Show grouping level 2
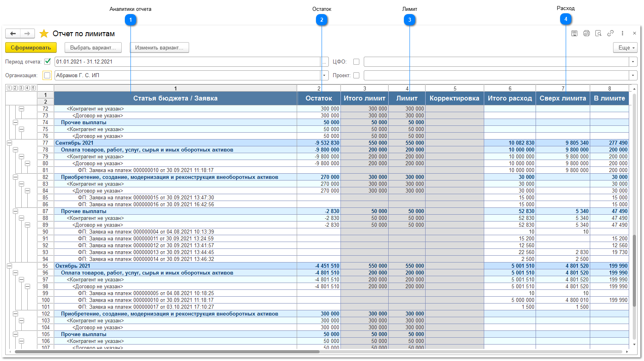644x361 pixels. click(x=15, y=88)
